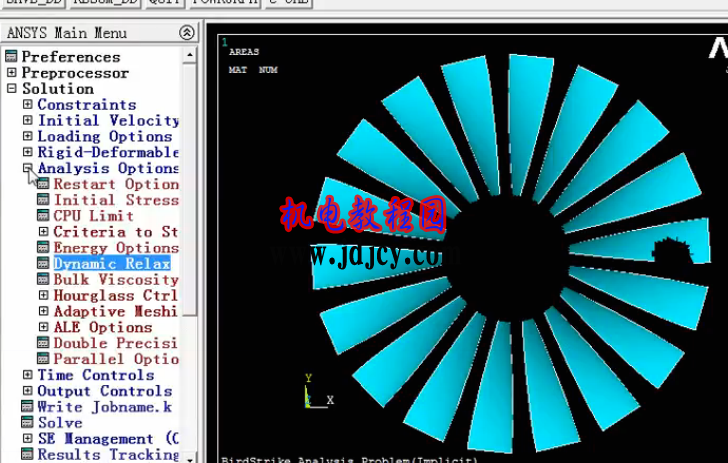Click the Initial Stress dialog icon
Image resolution: width=728 pixels, height=463 pixels.
click(43, 200)
